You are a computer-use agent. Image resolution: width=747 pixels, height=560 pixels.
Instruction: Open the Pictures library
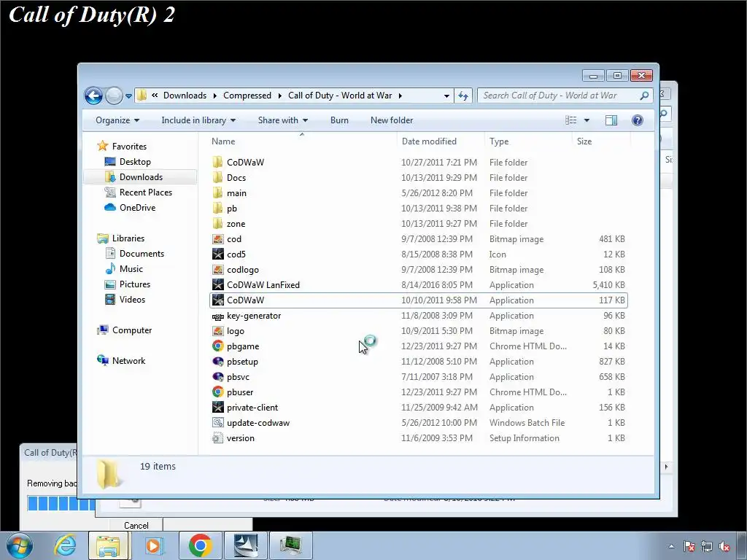point(127,284)
